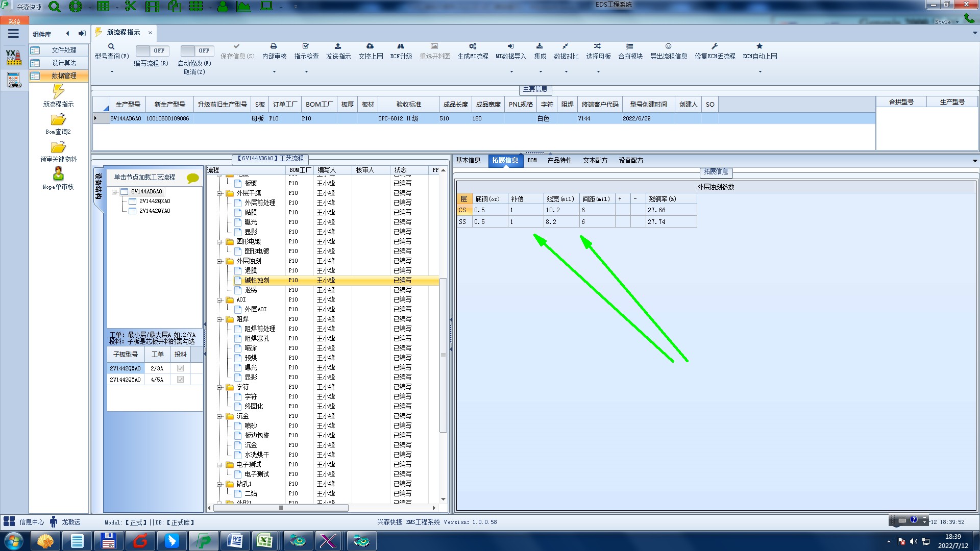
Task: Switch to the 产品特性 tab
Action: coord(559,160)
